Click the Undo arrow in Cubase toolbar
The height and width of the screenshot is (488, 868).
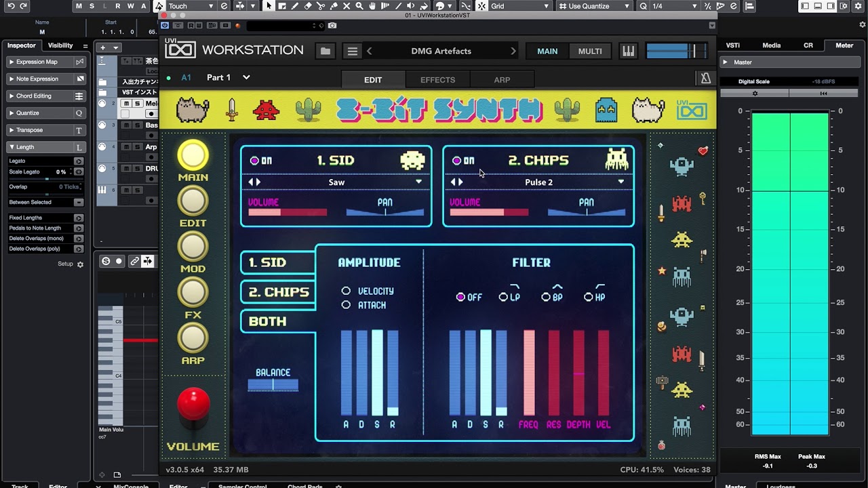coord(11,6)
